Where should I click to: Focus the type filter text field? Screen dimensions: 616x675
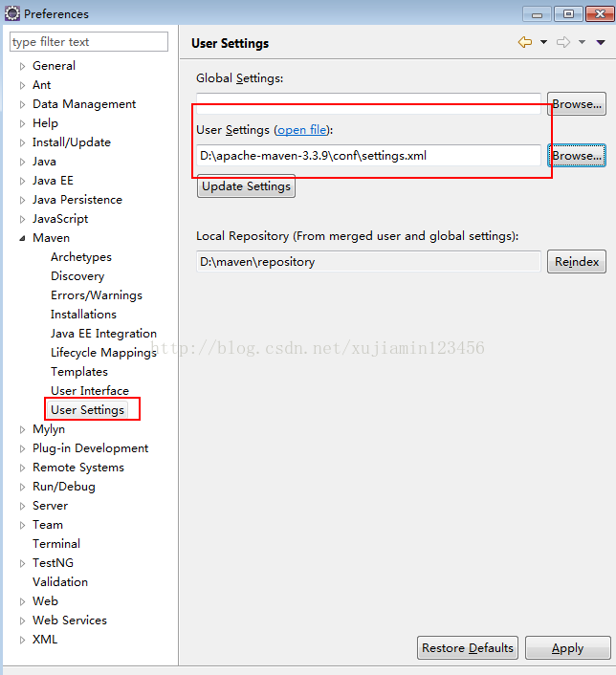pos(89,42)
